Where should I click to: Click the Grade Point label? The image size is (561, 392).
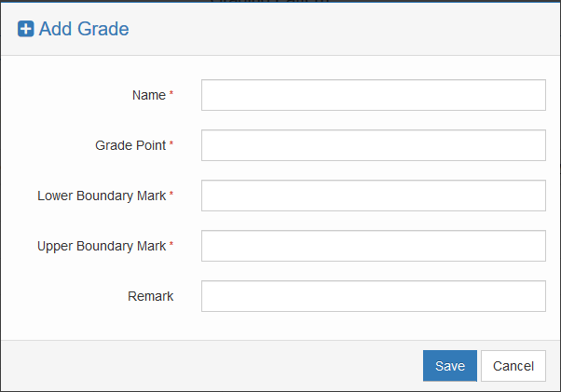[x=130, y=145]
